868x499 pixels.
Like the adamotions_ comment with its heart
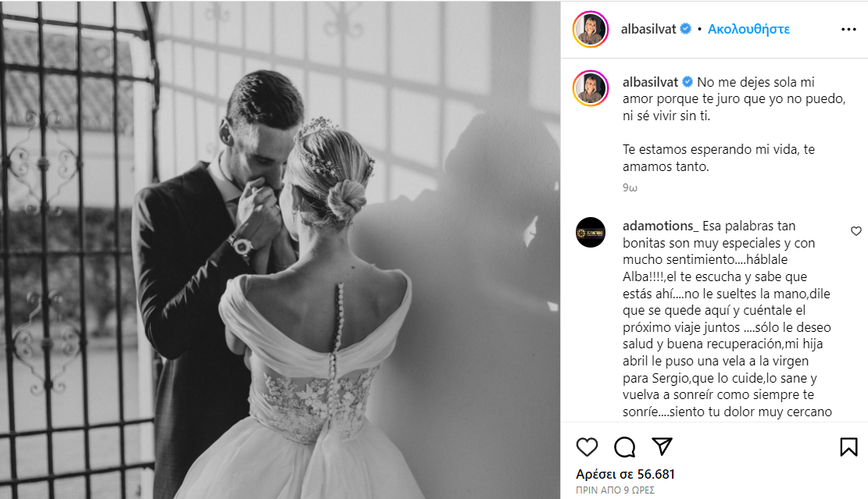(x=855, y=231)
